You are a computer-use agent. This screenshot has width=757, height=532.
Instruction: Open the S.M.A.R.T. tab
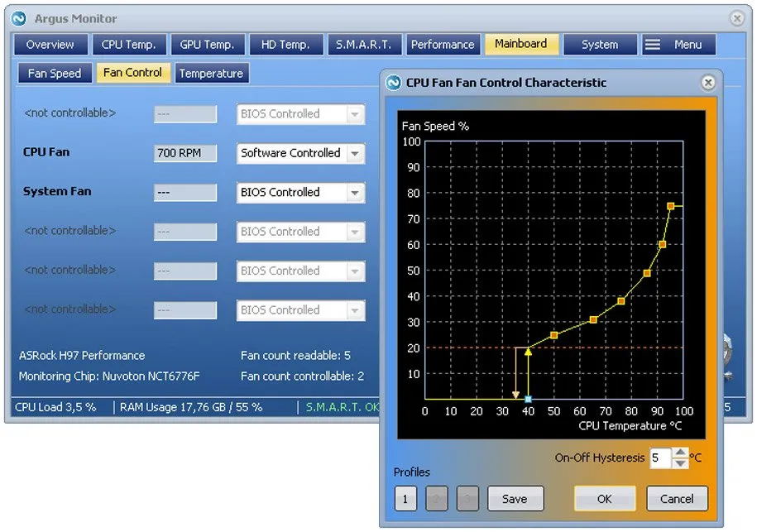(x=364, y=45)
